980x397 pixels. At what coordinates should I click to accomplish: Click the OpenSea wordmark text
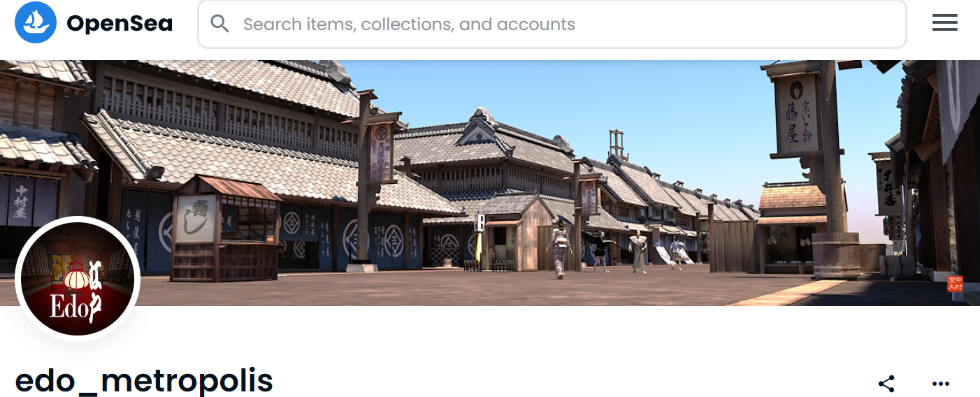[120, 24]
